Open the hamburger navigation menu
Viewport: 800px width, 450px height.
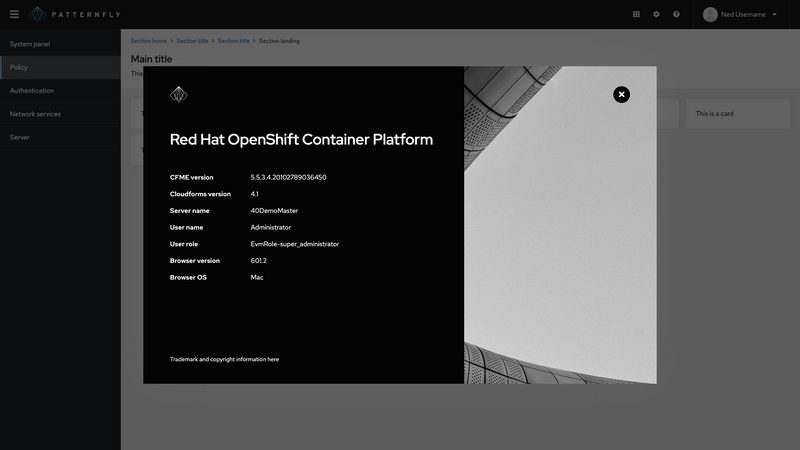pyautogui.click(x=14, y=14)
